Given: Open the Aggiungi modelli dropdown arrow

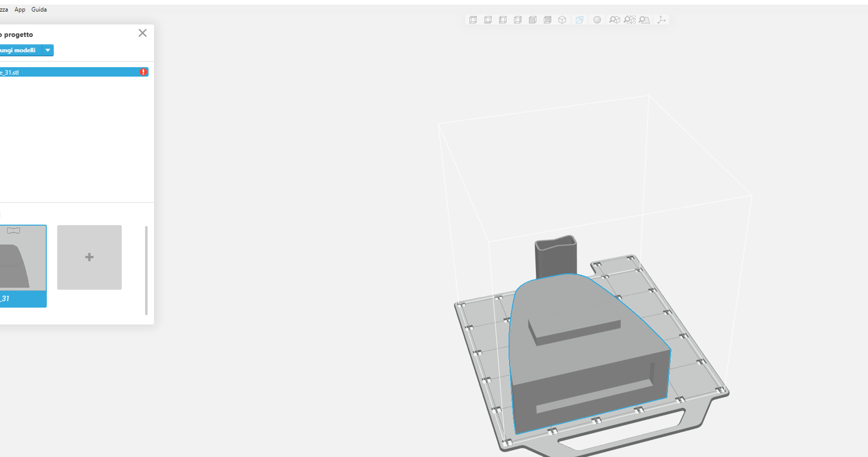Looking at the screenshot, I should click(48, 50).
